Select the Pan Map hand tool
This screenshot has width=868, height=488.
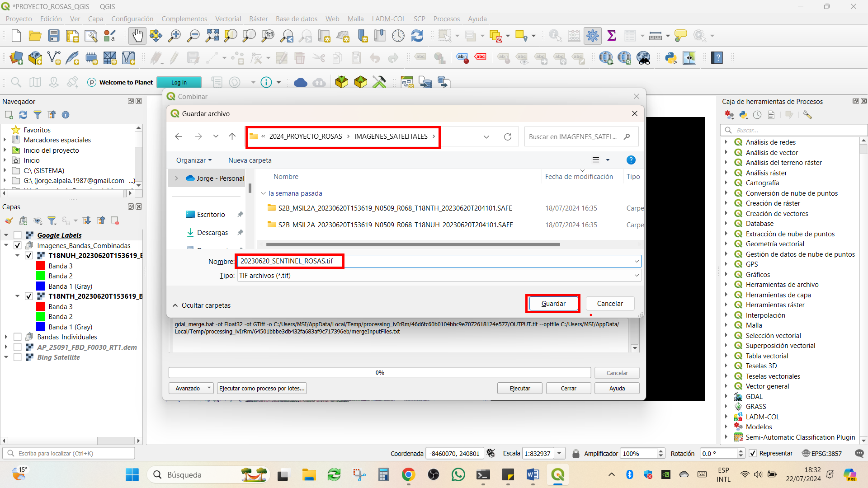point(137,36)
